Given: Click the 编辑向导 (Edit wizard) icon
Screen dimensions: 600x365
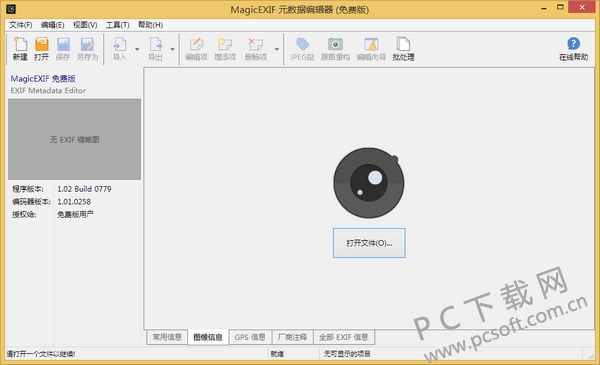Looking at the screenshot, I should [x=371, y=44].
